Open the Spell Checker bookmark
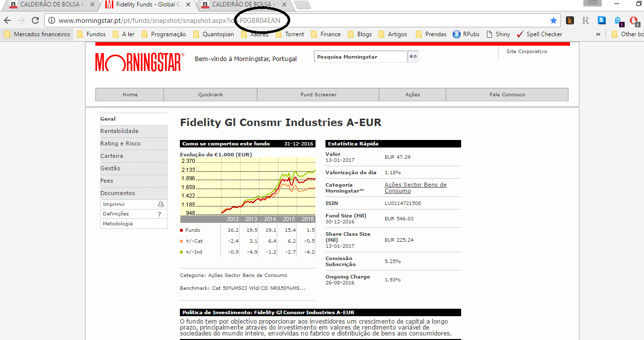This screenshot has width=644, height=340. coord(539,34)
